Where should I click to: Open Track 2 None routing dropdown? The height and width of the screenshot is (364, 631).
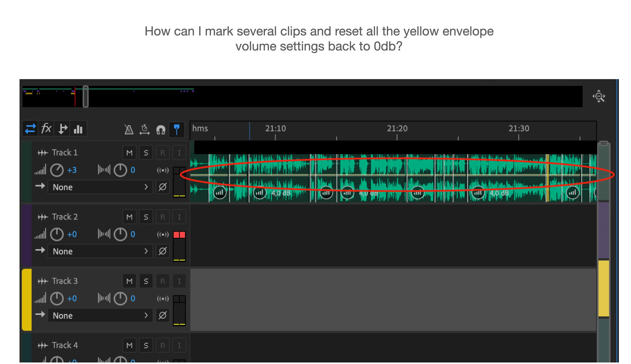(x=100, y=251)
